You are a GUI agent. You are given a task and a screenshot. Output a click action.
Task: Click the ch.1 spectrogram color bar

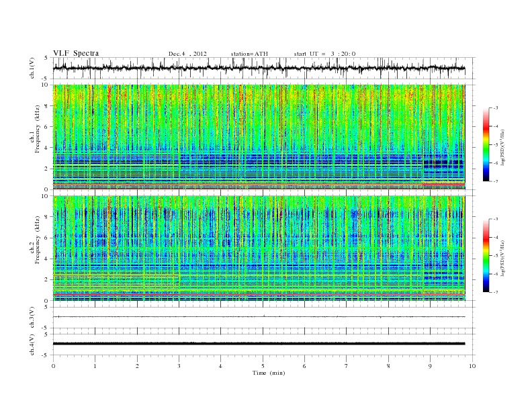[486, 144]
